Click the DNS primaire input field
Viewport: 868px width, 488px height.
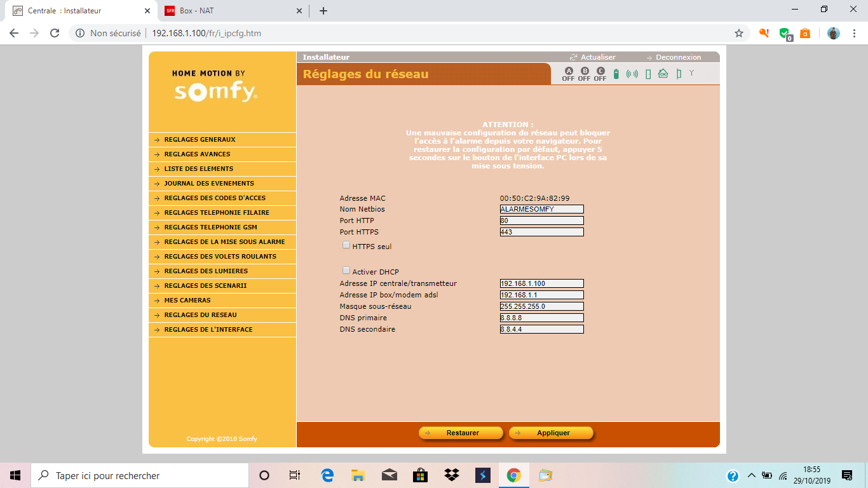(541, 318)
